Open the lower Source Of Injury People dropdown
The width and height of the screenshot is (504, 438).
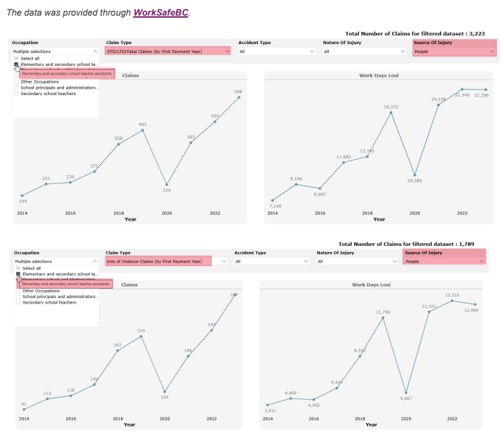point(482,261)
